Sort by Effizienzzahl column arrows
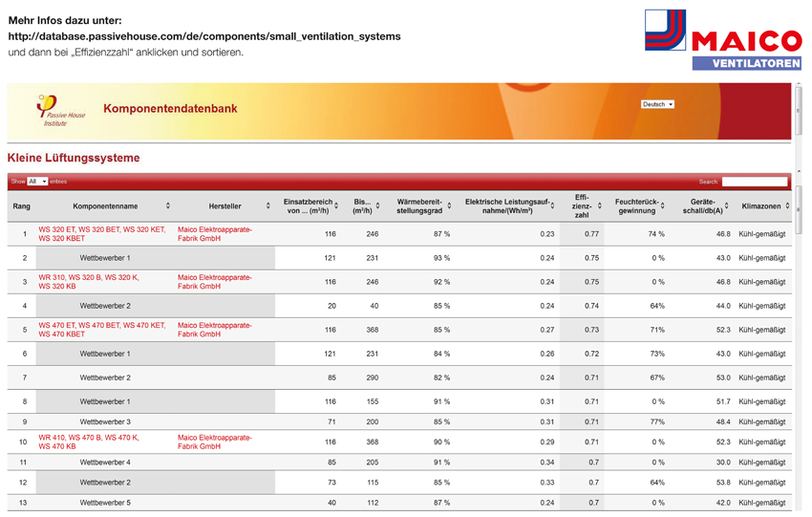This screenshot has width=812, height=517. [x=600, y=205]
